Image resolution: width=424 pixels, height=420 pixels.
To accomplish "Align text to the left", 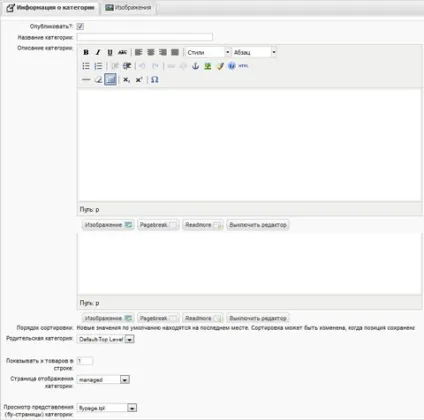I will (x=139, y=52).
